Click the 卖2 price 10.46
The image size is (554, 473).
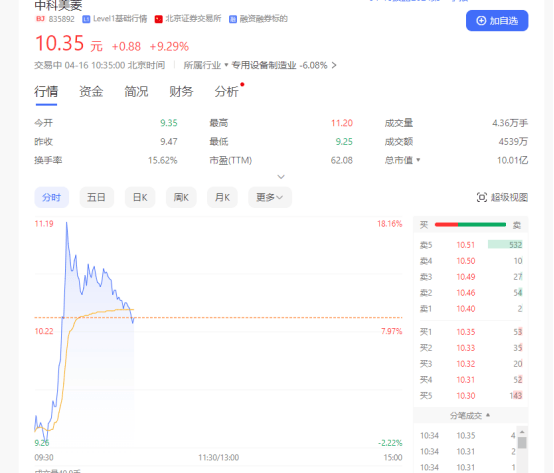point(466,293)
